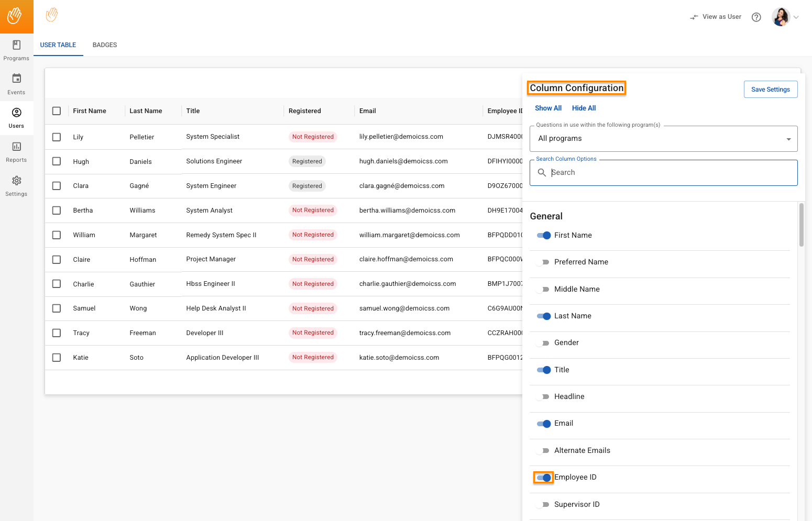Click the Hide All link
The height and width of the screenshot is (521, 812).
point(584,108)
